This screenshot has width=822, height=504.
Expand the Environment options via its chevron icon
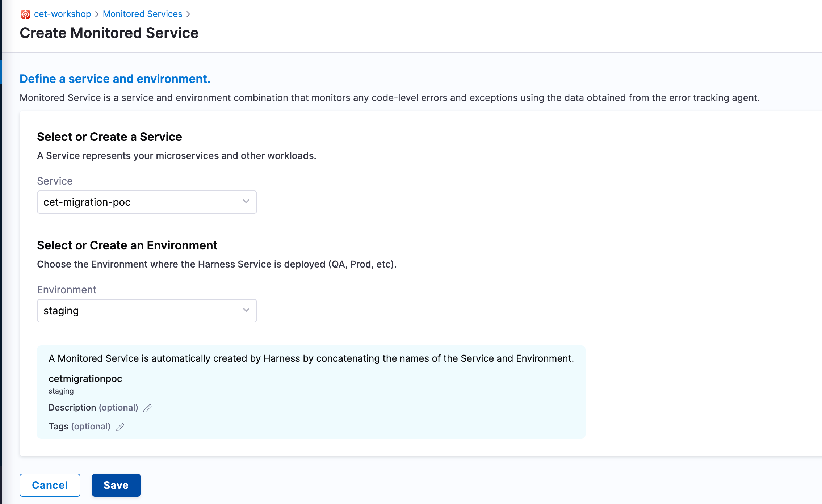[246, 310]
